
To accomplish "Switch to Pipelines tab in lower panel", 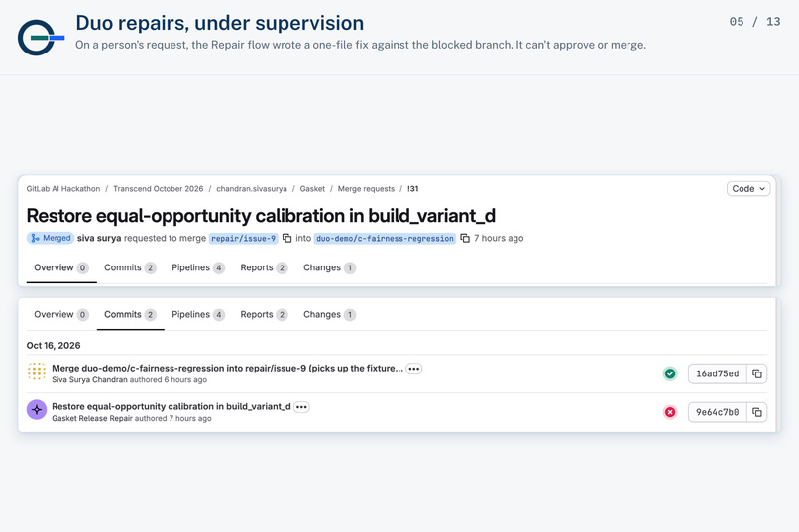I will pos(197,315).
